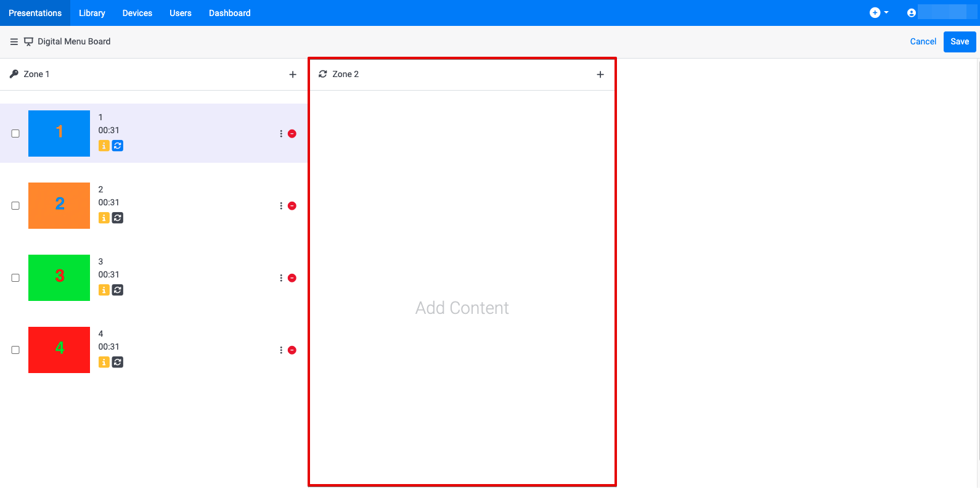Click the yellow info badge on item 4
980x489 pixels.
click(104, 363)
